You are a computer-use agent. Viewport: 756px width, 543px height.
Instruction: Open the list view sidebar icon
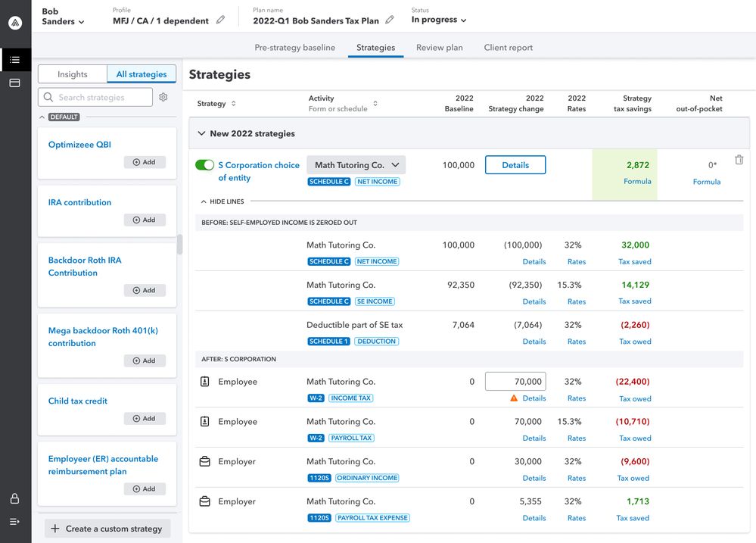15,60
